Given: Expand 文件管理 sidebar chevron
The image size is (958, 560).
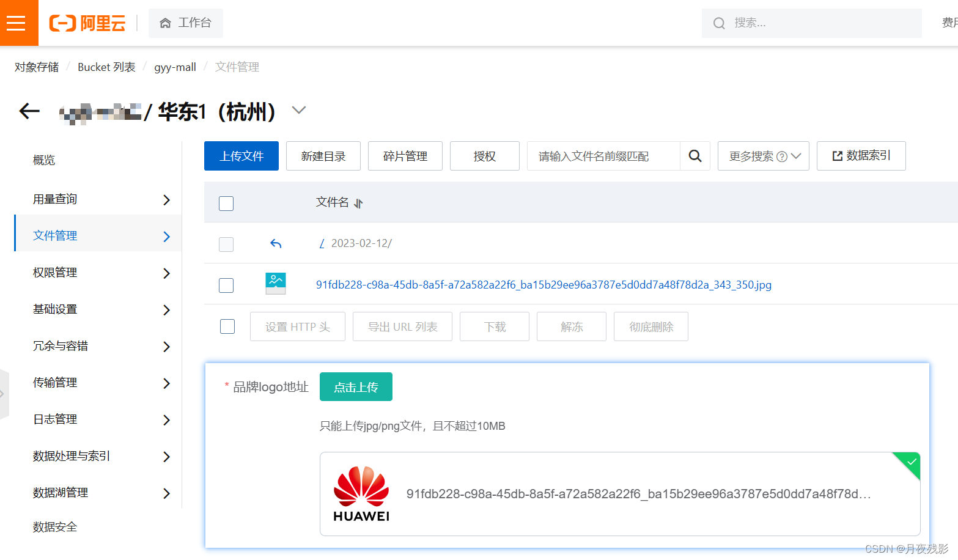Looking at the screenshot, I should pyautogui.click(x=166, y=237).
